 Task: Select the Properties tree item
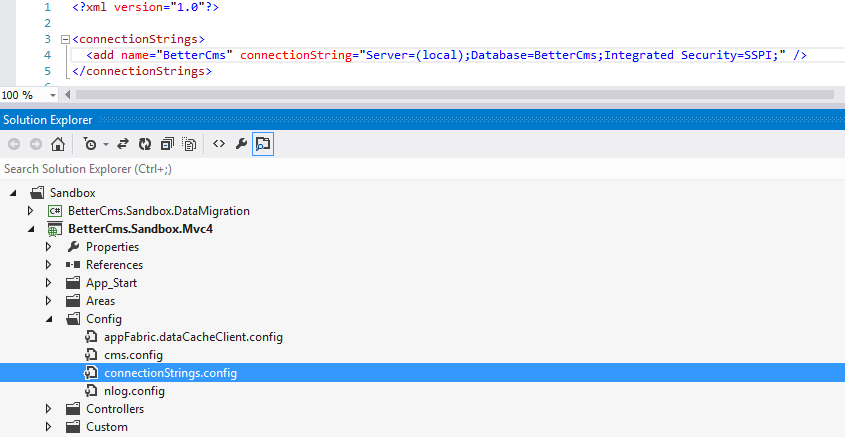112,247
